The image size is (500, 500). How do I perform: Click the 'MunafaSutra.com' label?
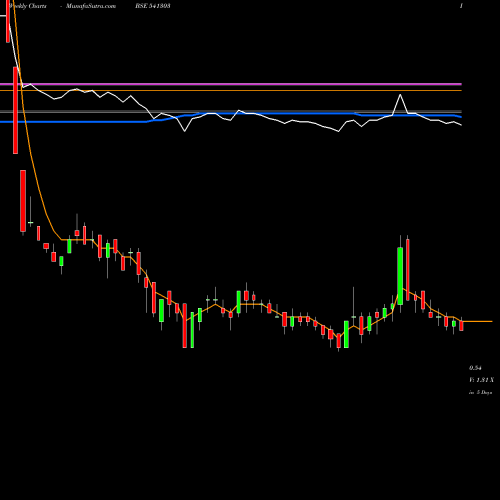91,6
